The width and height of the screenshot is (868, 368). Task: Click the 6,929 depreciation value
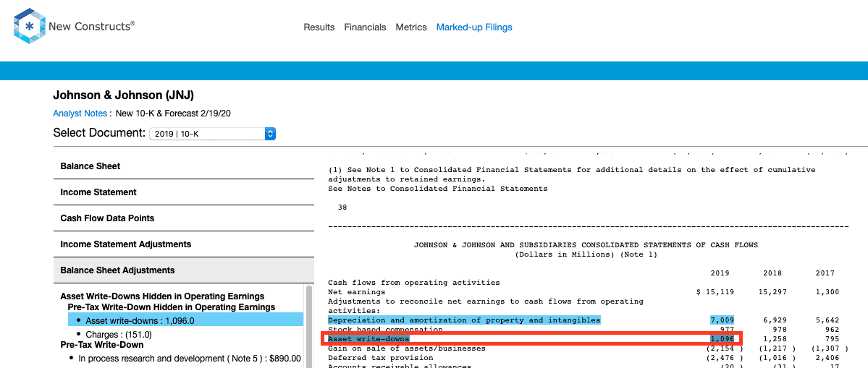[x=775, y=320]
